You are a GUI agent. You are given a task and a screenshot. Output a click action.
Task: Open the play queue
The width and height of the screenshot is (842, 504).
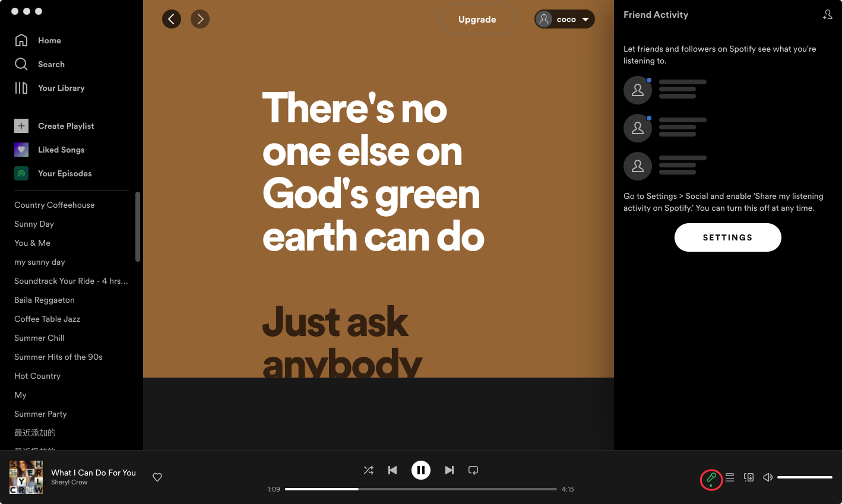click(730, 477)
